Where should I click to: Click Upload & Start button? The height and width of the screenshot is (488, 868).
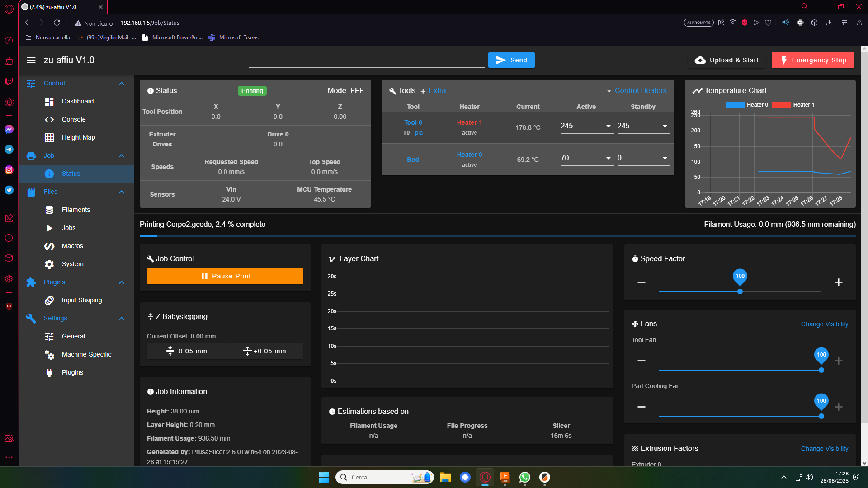click(726, 60)
